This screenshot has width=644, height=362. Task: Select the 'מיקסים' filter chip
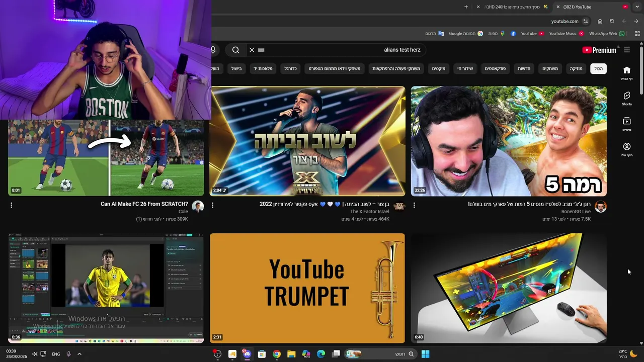click(x=439, y=68)
